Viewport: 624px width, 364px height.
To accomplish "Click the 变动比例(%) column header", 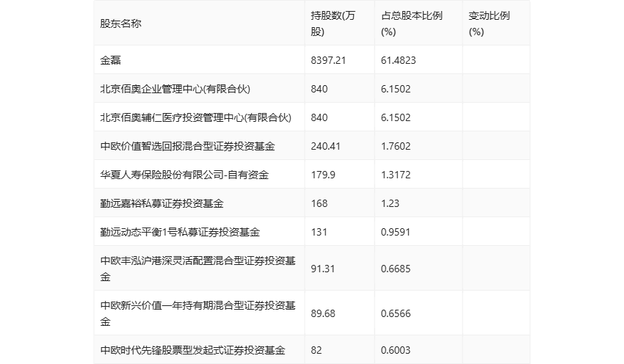I will click(489, 23).
